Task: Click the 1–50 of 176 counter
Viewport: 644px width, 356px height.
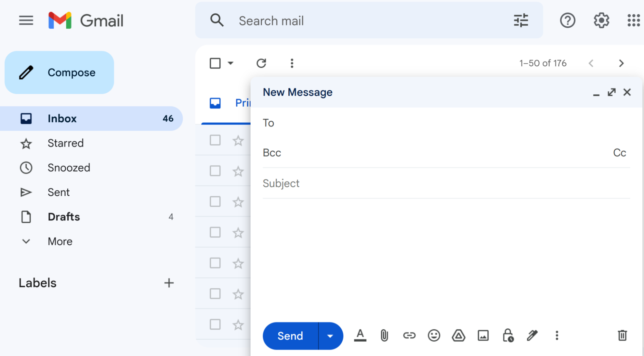Action: click(x=543, y=63)
